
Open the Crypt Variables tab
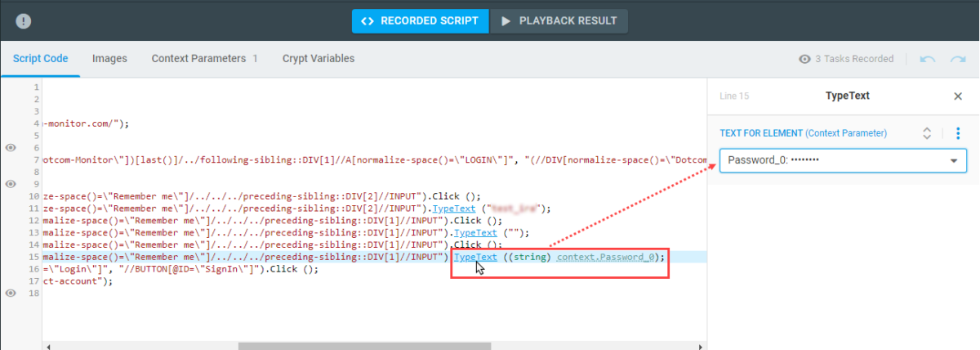[x=318, y=59]
